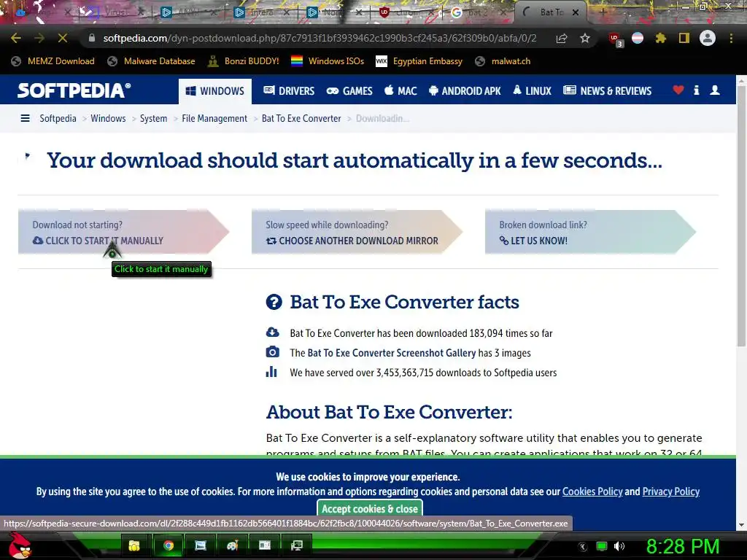Switch to the Virus tab

coord(115,12)
